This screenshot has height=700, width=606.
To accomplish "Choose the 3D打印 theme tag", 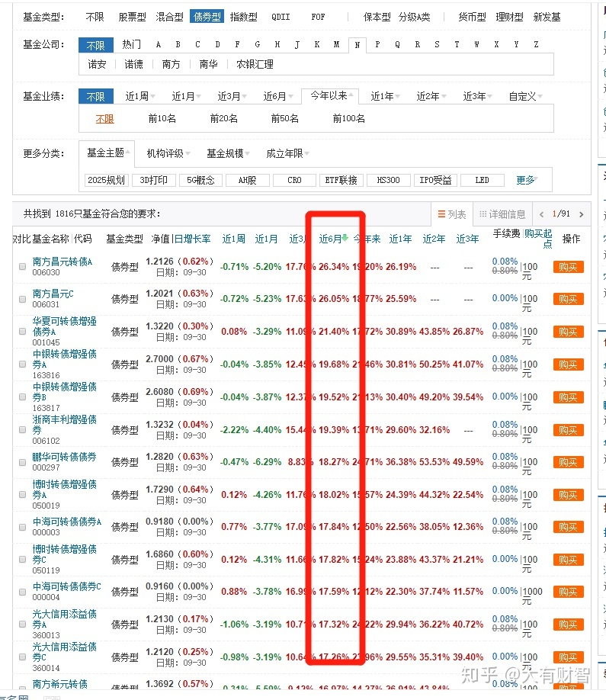I will click(153, 180).
